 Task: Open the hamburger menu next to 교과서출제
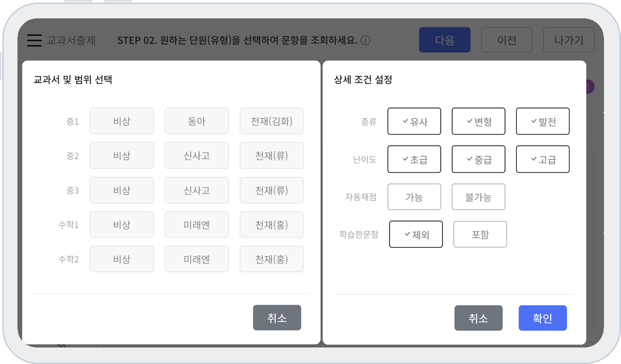click(x=34, y=40)
